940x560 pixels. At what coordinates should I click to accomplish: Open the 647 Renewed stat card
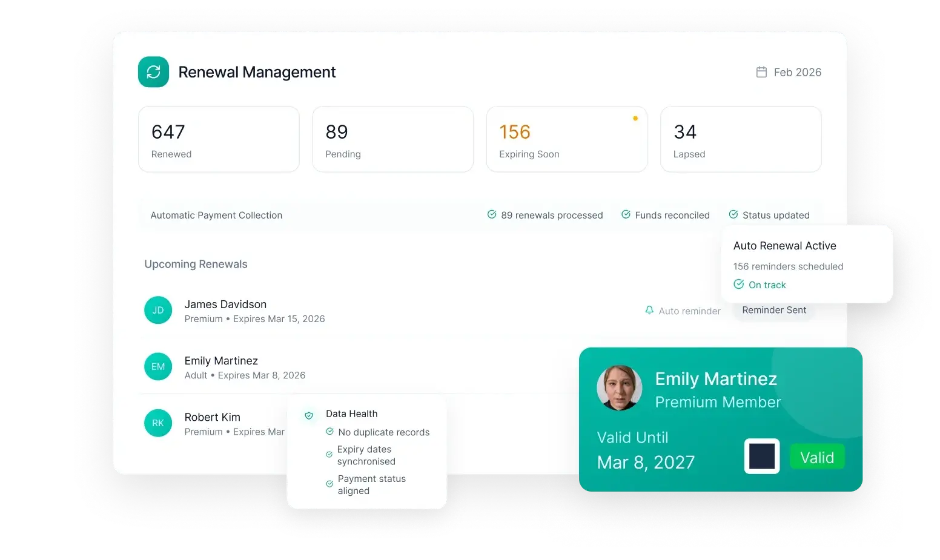tap(219, 139)
